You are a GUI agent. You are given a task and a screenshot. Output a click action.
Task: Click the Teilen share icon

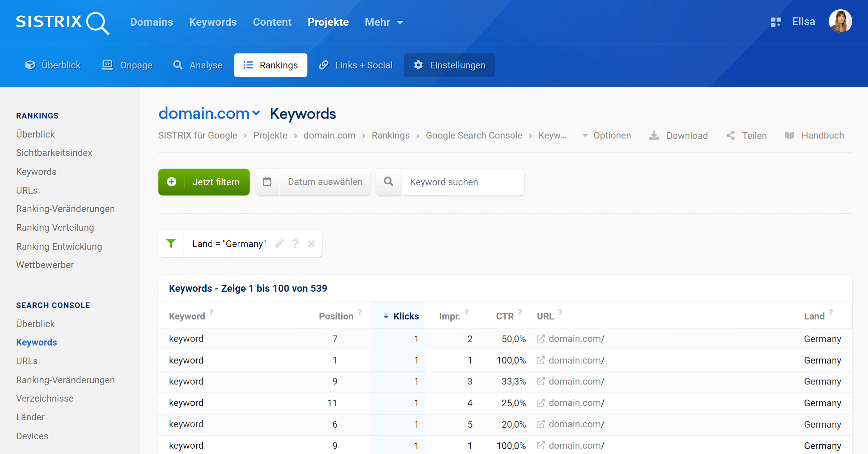click(x=730, y=136)
